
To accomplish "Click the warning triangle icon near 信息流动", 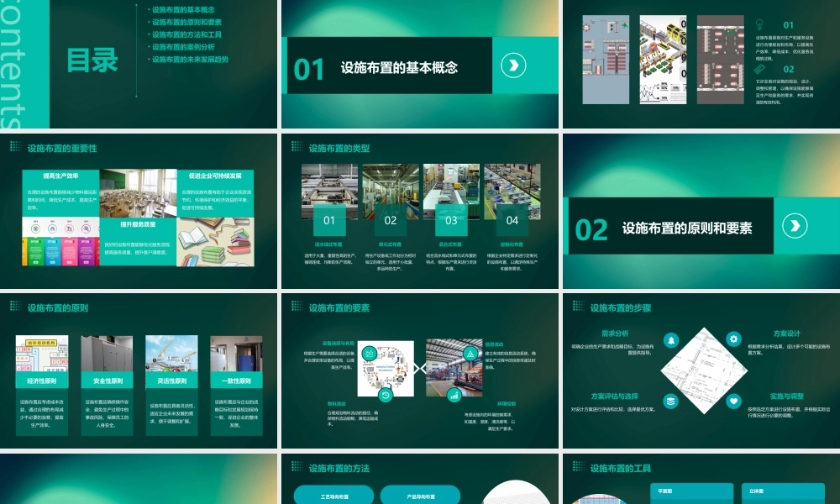I will coord(470,354).
